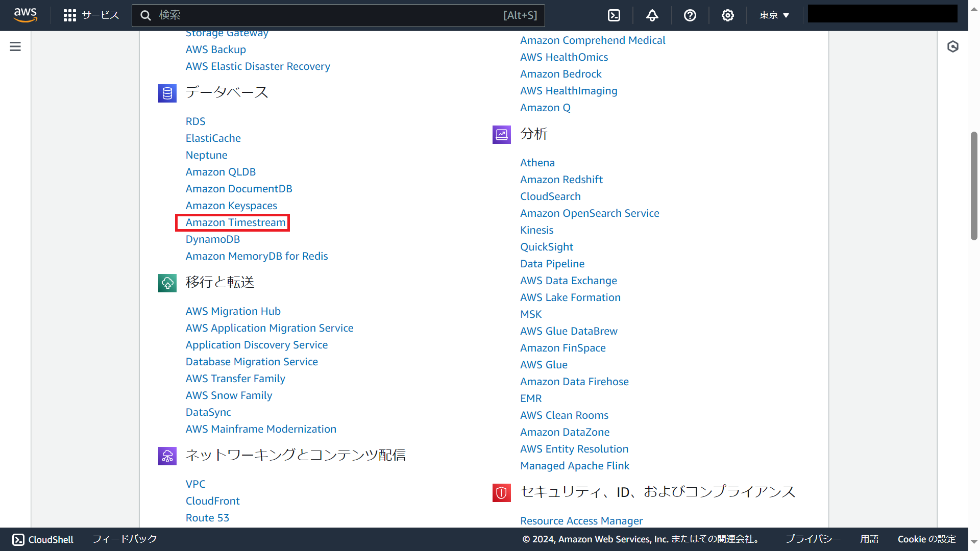This screenshot has width=980, height=551.
Task: Click the AWS logo
Action: tap(25, 15)
